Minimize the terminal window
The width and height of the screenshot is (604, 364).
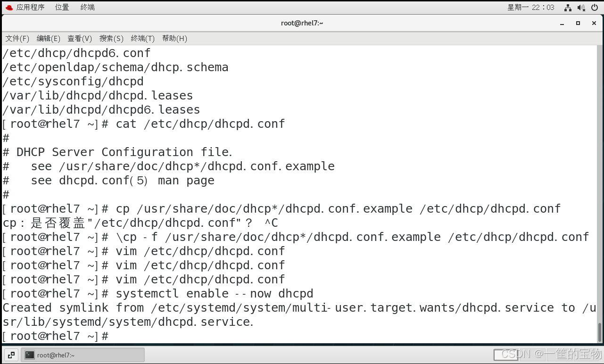pos(563,23)
